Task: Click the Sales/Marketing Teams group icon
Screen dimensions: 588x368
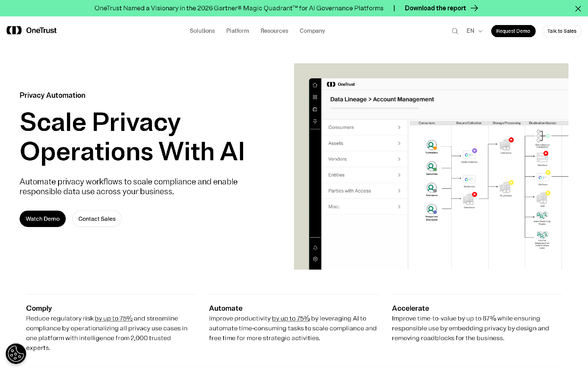Action: [x=542, y=216]
